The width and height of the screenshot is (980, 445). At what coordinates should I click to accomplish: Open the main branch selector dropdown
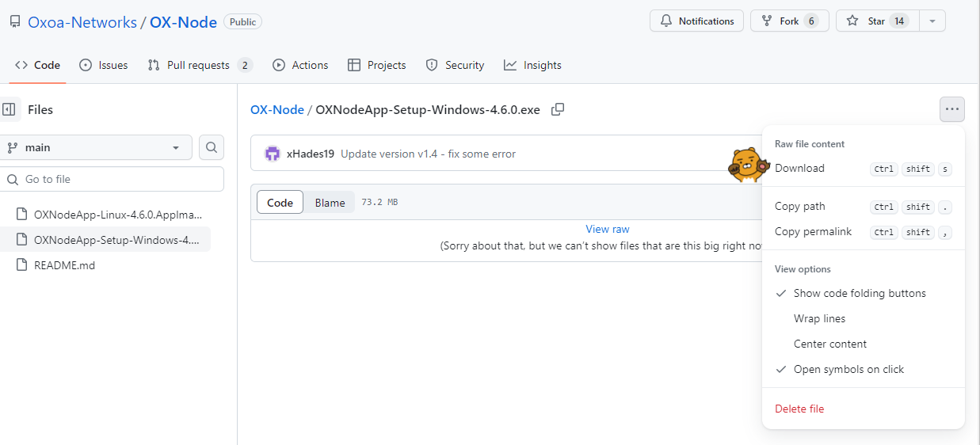96,147
